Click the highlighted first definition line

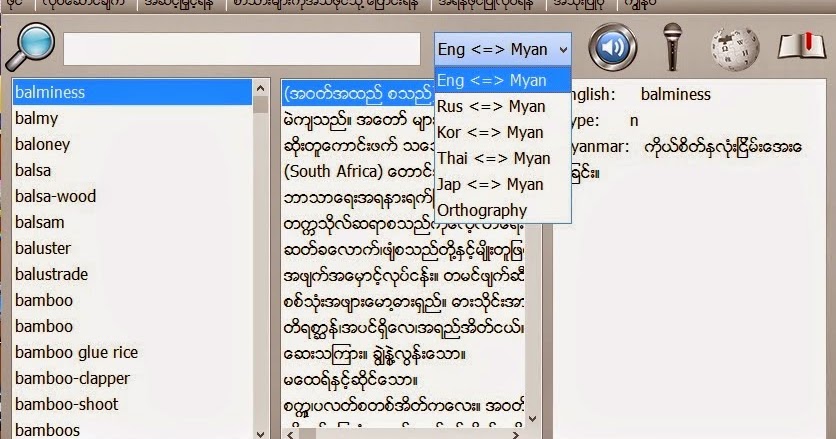point(358,94)
